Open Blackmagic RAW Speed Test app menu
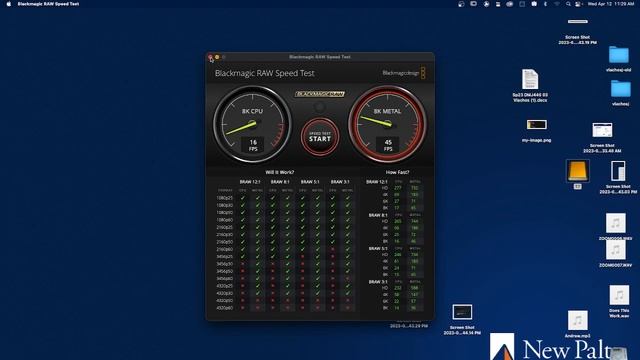 (48, 4)
